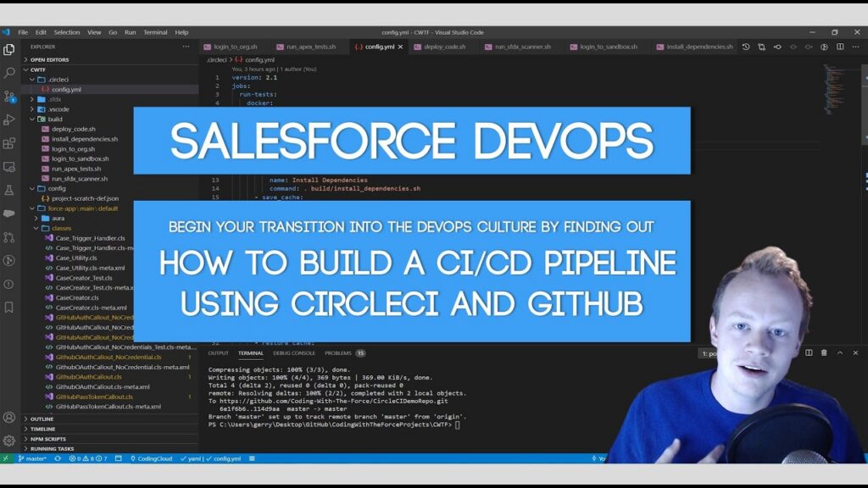Screen dimensions: 868x488
Task: Expand the .sfdx folder
Action: click(54, 100)
